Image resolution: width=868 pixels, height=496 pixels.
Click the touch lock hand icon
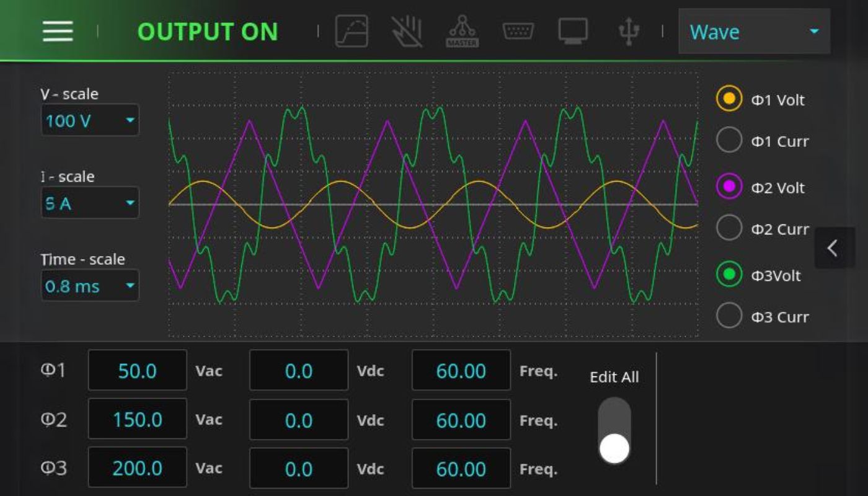[407, 31]
